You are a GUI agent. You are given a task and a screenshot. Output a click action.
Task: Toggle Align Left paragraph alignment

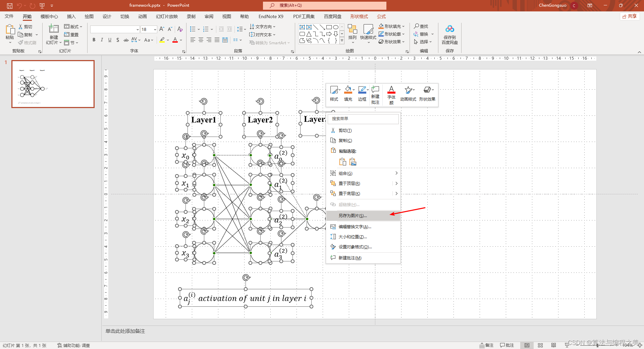click(x=193, y=40)
